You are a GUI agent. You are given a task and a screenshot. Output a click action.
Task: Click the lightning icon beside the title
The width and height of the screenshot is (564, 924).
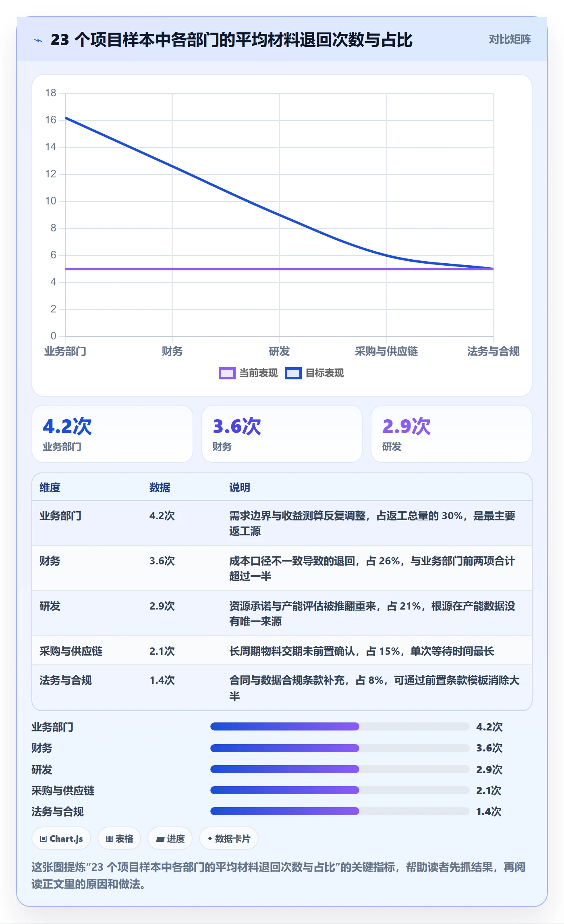point(38,40)
